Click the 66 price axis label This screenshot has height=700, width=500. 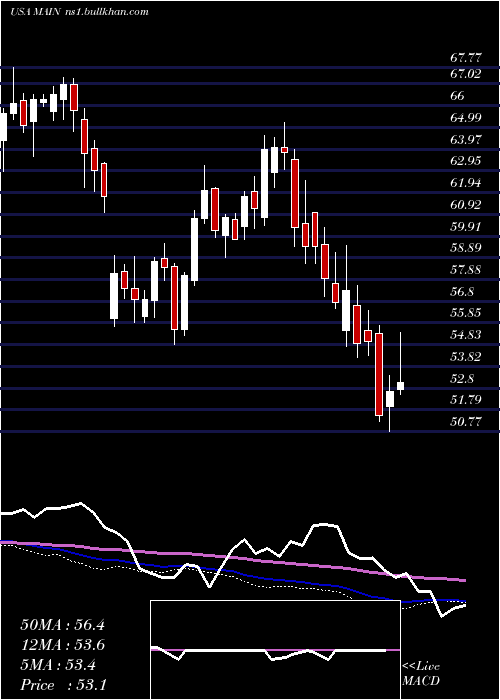click(x=458, y=96)
